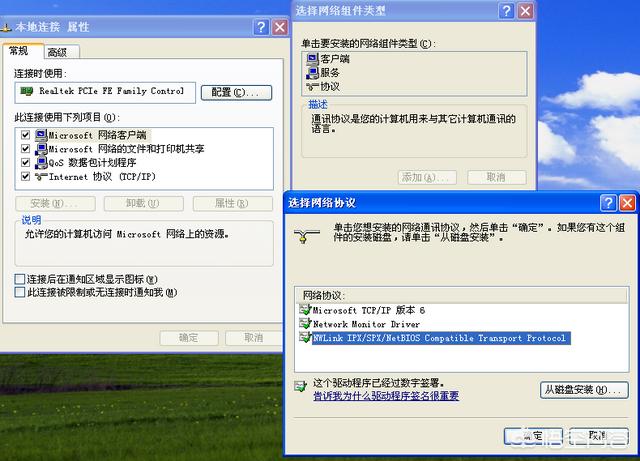Click 从磁盘安装(H)... button
Screen dimensions: 640x461
(x=584, y=390)
